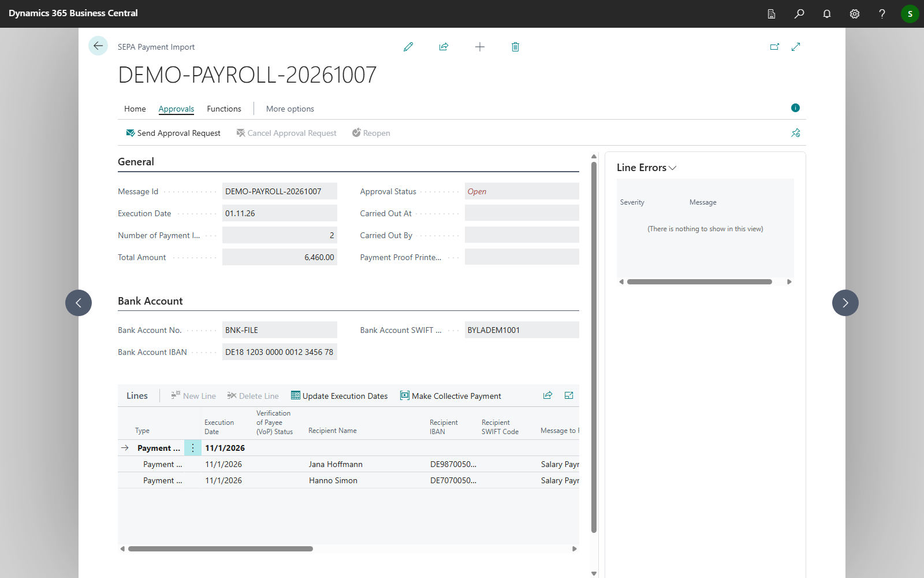Create new record with plus icon
The width and height of the screenshot is (924, 578).
click(x=480, y=47)
